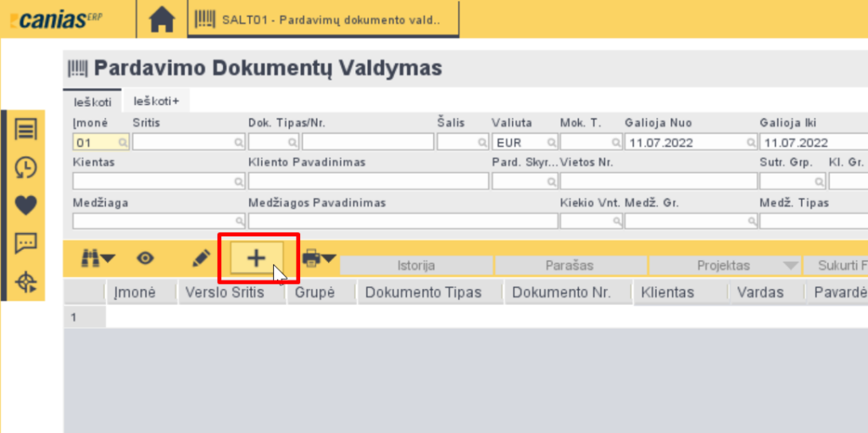Open the list menu icon in left sidebar
The image size is (868, 433).
pos(26,130)
